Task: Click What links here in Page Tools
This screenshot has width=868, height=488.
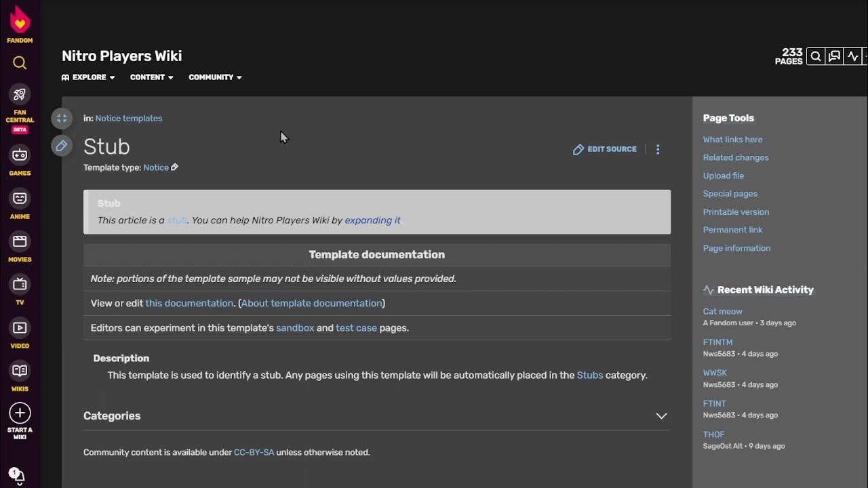Action: coord(732,140)
